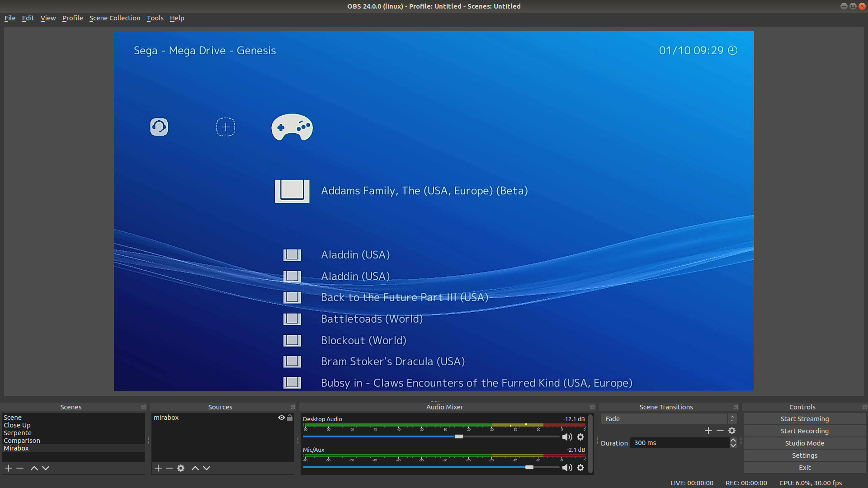
Task: Click the Duration 300 ms field
Action: click(x=679, y=443)
